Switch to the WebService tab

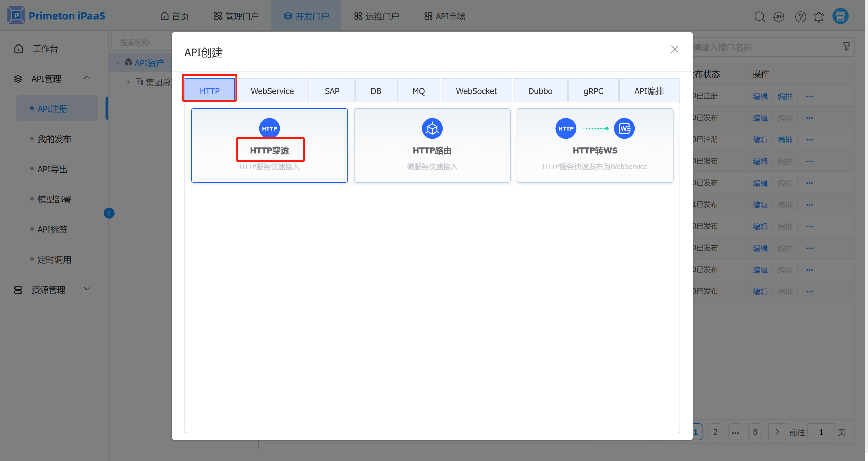tap(272, 91)
